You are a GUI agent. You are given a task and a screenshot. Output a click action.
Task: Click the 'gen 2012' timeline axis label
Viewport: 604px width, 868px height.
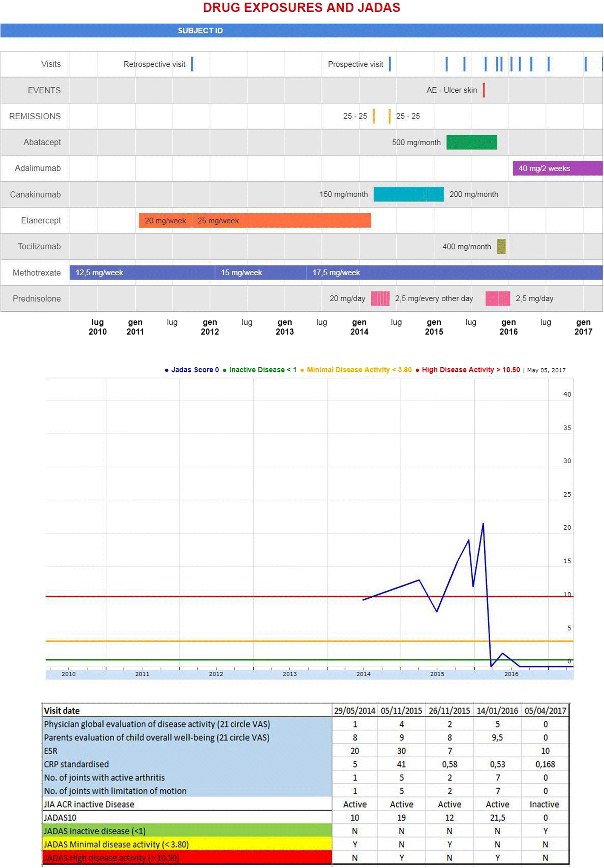pyautogui.click(x=210, y=327)
